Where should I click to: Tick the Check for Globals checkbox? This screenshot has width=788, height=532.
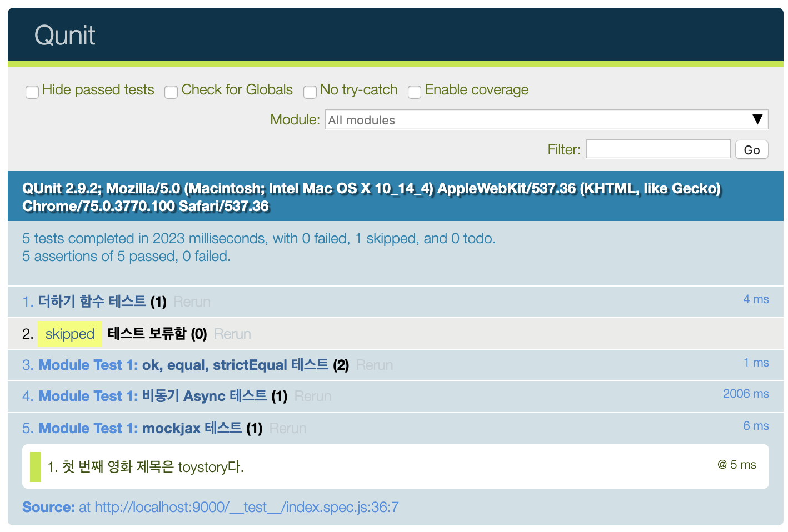click(x=171, y=92)
